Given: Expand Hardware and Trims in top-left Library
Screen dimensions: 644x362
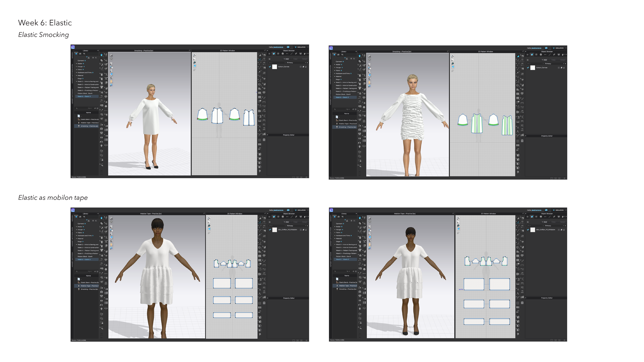Looking at the screenshot, I should (x=76, y=72).
